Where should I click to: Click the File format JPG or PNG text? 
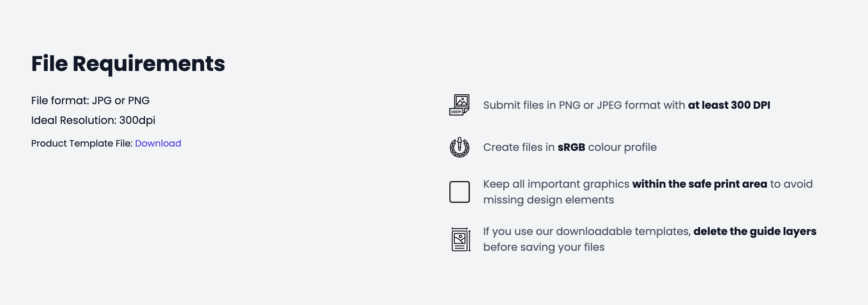(x=90, y=100)
